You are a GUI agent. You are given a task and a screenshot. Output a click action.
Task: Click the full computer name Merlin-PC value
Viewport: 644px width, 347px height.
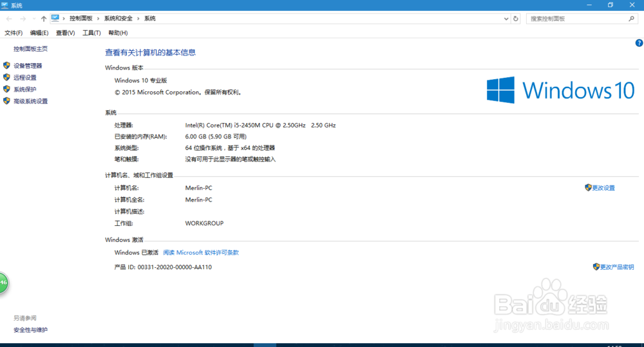199,200
